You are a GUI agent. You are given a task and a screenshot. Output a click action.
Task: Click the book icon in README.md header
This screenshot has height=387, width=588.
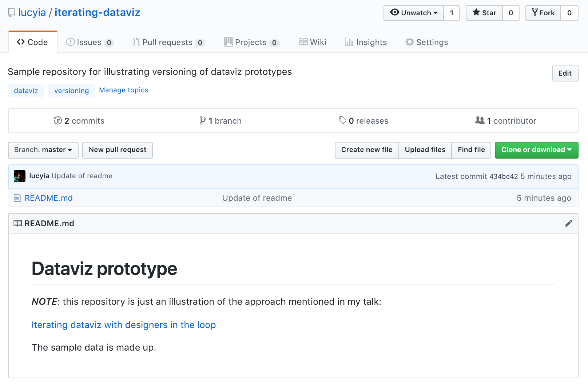pos(17,223)
